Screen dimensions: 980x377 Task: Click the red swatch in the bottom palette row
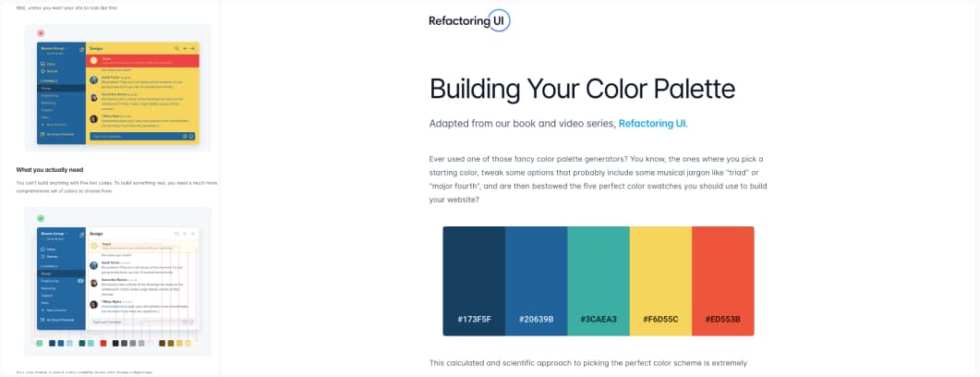point(103,344)
